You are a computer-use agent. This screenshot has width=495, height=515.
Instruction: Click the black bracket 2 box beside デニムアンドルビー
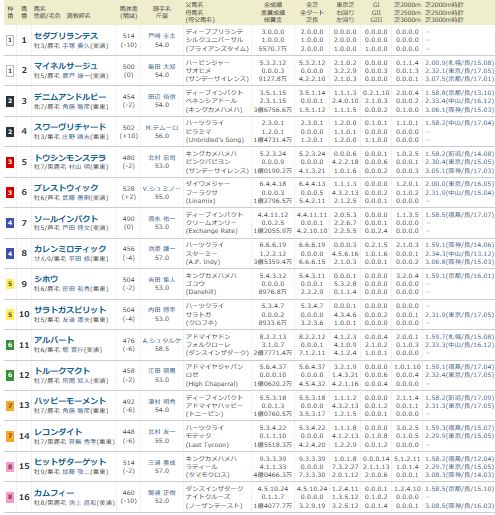(x=10, y=101)
